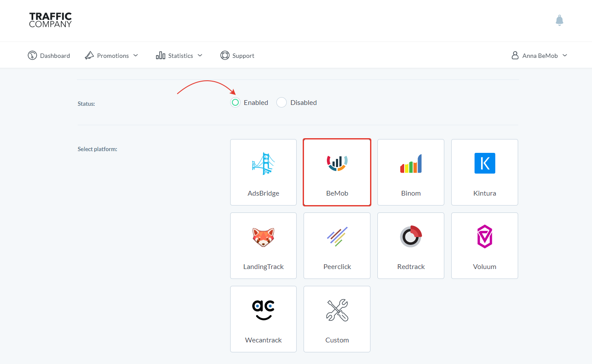This screenshot has height=364, width=592.
Task: Open Anna BeMob account menu
Action: [x=539, y=56]
